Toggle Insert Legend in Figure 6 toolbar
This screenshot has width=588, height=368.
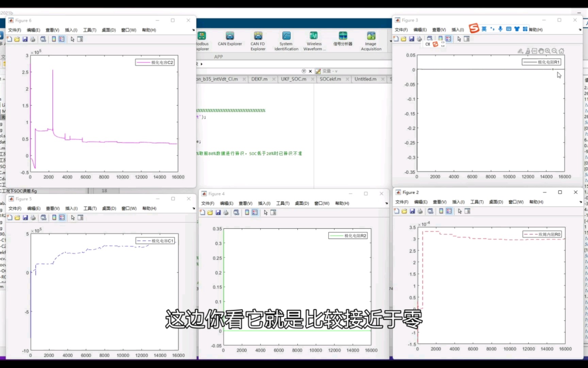[x=62, y=39]
